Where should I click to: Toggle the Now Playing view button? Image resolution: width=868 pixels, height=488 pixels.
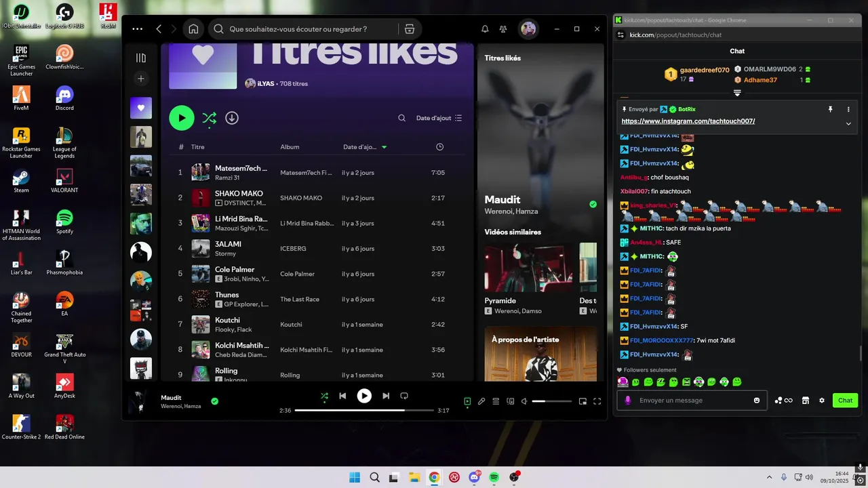tap(467, 401)
